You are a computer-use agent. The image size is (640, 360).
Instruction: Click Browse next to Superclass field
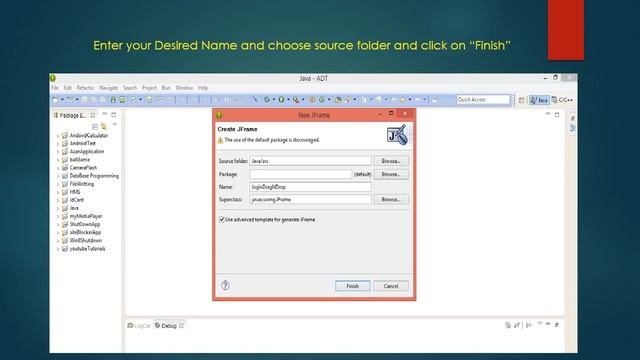point(391,199)
